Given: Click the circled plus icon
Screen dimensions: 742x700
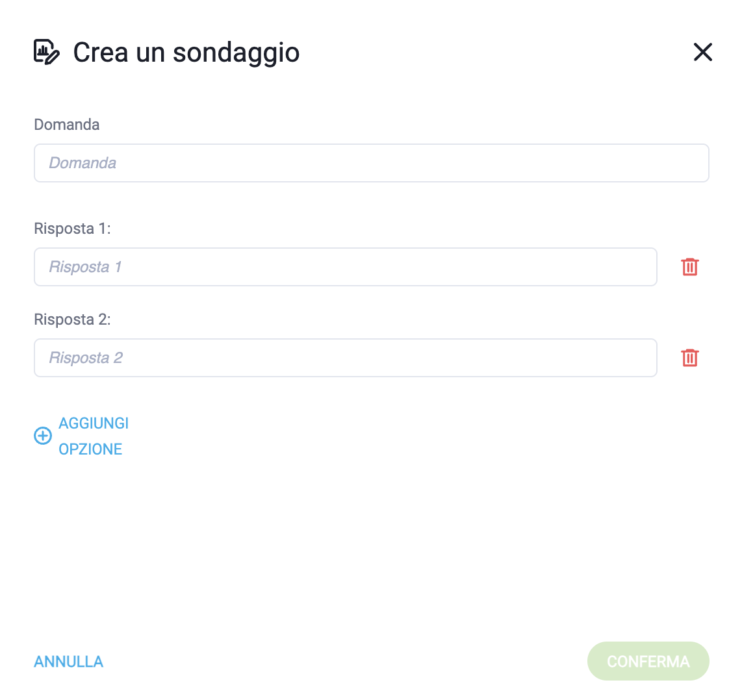Looking at the screenshot, I should pos(43,436).
